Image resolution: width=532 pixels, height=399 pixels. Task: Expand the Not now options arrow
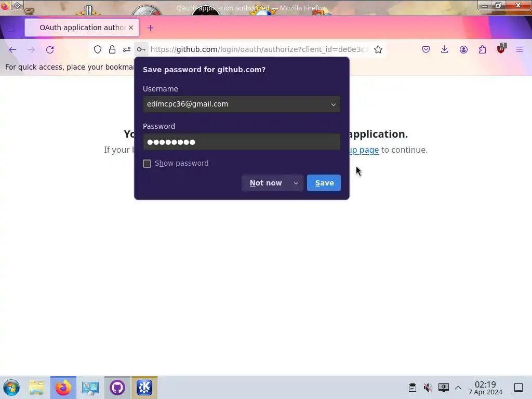click(296, 183)
